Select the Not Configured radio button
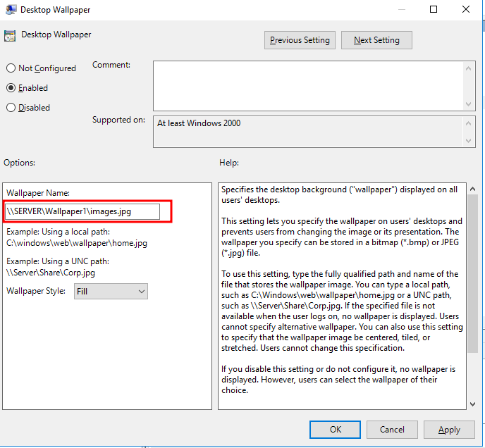Screen dimensions: 485x448 11,68
